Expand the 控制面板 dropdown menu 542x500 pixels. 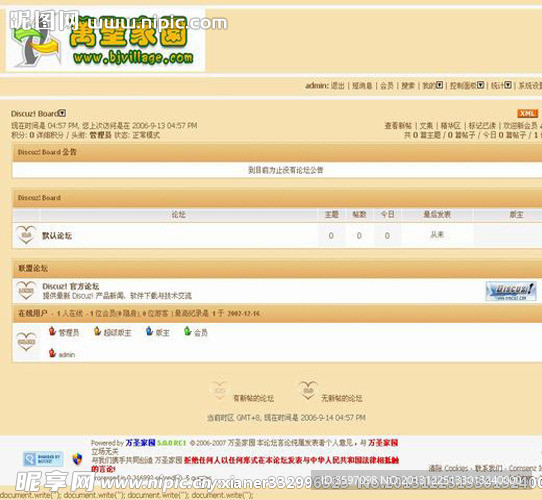(x=480, y=85)
